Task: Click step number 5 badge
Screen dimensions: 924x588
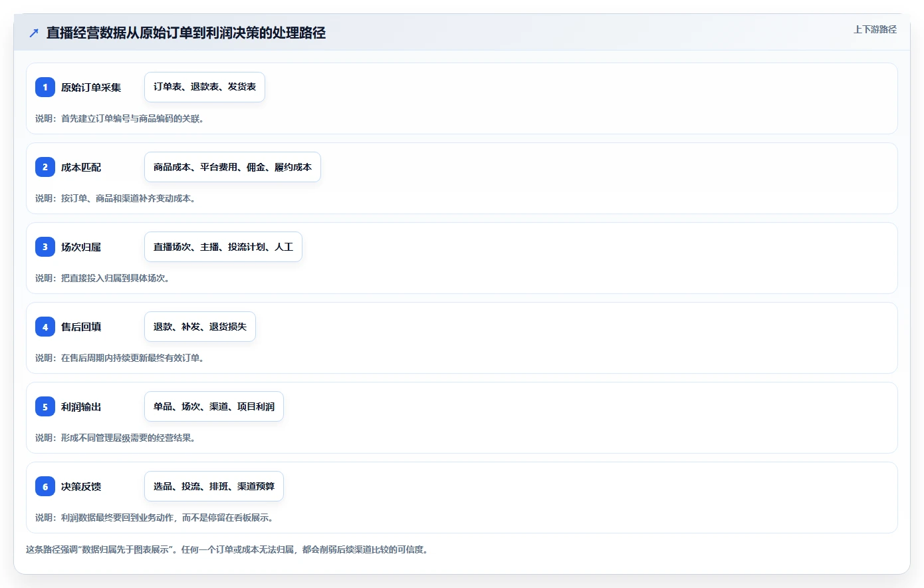Action: (45, 406)
